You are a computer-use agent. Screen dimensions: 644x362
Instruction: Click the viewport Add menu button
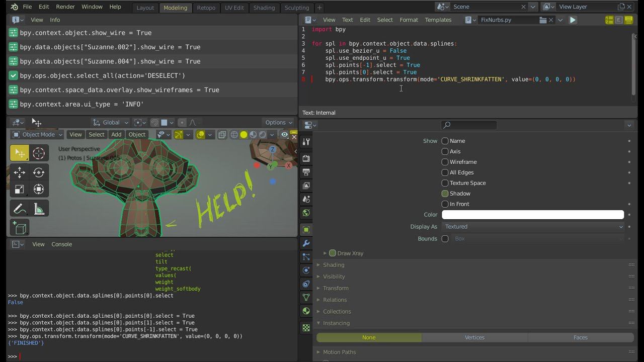(116, 135)
